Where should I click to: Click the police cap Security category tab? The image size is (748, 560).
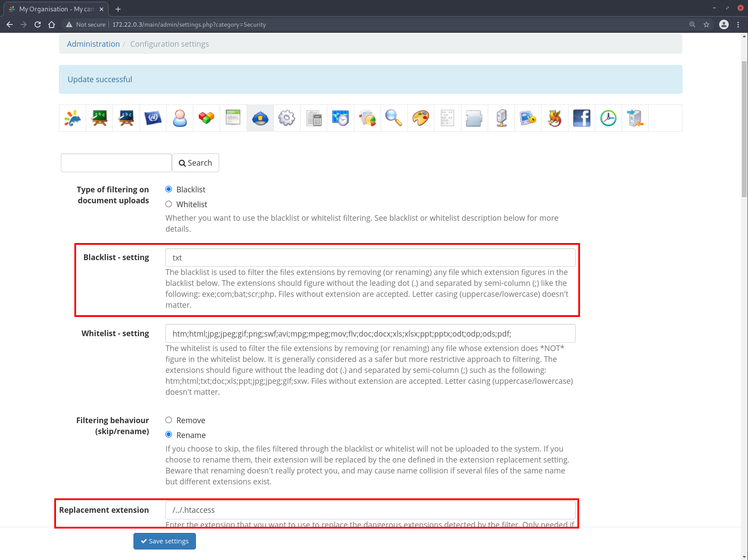260,118
